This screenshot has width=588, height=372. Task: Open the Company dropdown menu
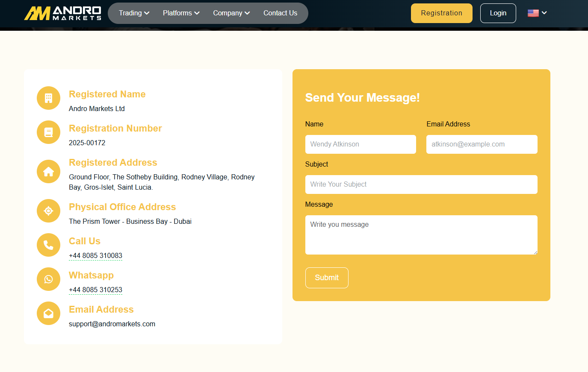(x=231, y=13)
